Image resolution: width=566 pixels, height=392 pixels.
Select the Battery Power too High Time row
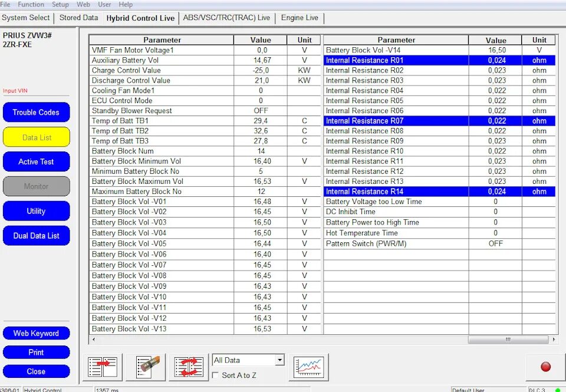(x=439, y=222)
